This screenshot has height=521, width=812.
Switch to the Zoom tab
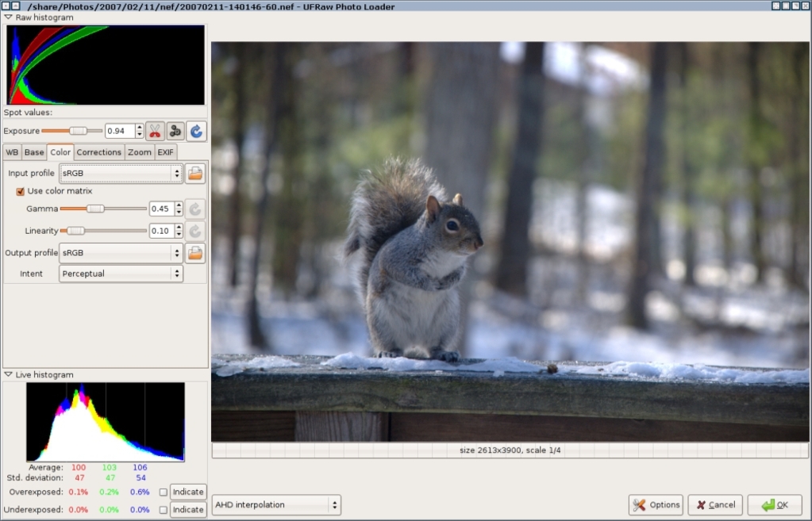click(x=140, y=152)
